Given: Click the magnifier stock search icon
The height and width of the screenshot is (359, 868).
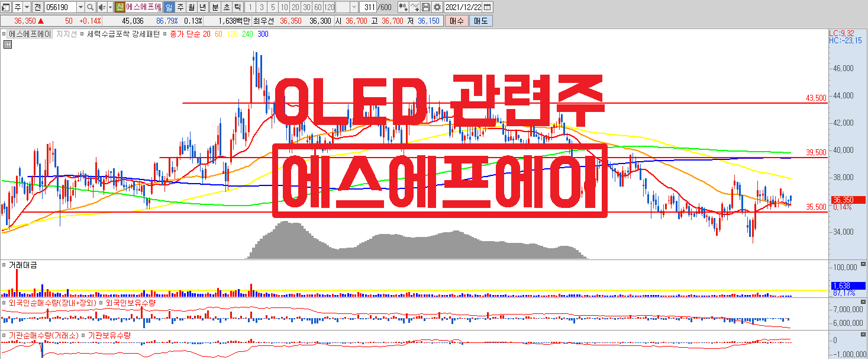Looking at the screenshot, I should (x=90, y=7).
